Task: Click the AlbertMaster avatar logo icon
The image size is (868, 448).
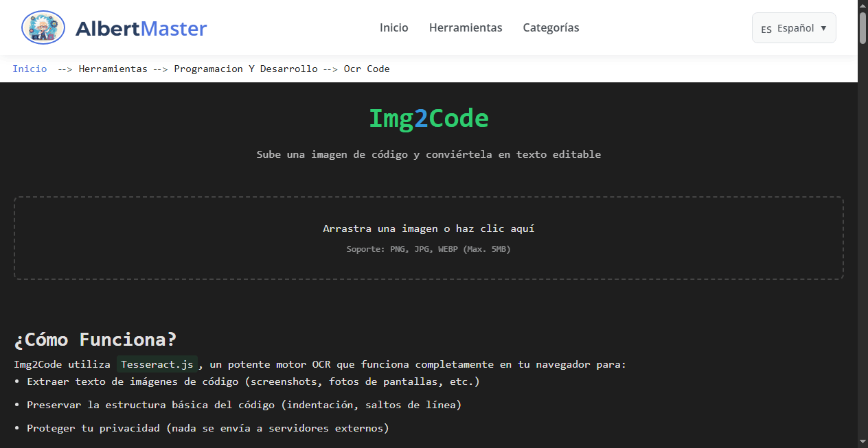Action: tap(43, 27)
